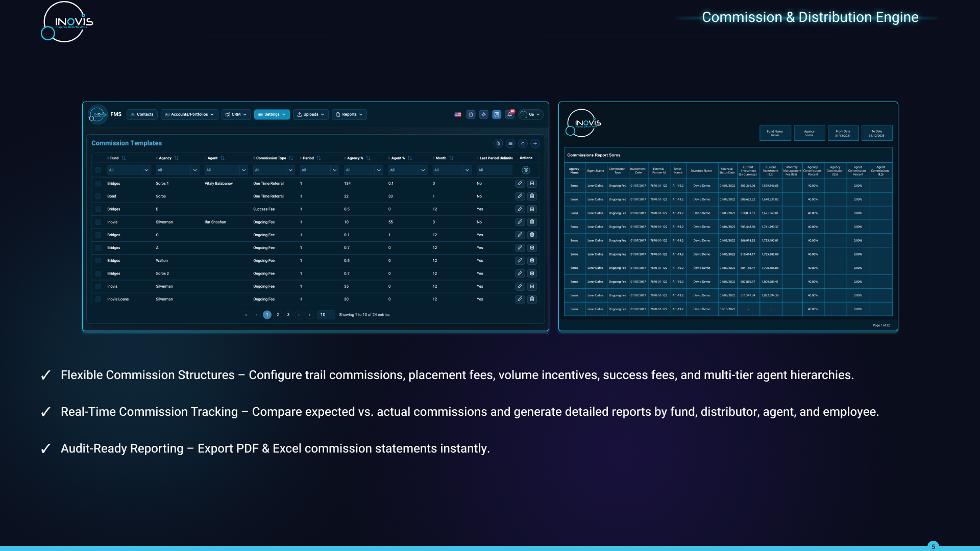Delete the Ifat Shoshan Ongoing Fee row
This screenshot has width=980, height=551.
click(532, 222)
